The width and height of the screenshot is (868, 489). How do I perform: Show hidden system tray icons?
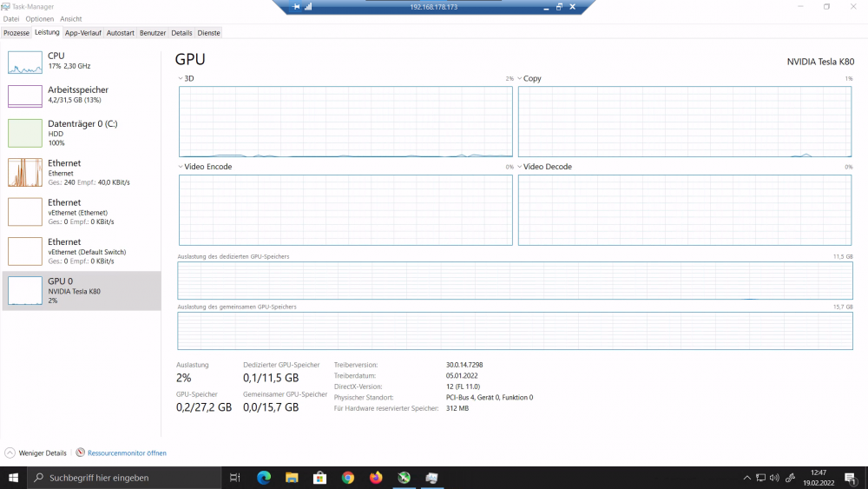(746, 478)
